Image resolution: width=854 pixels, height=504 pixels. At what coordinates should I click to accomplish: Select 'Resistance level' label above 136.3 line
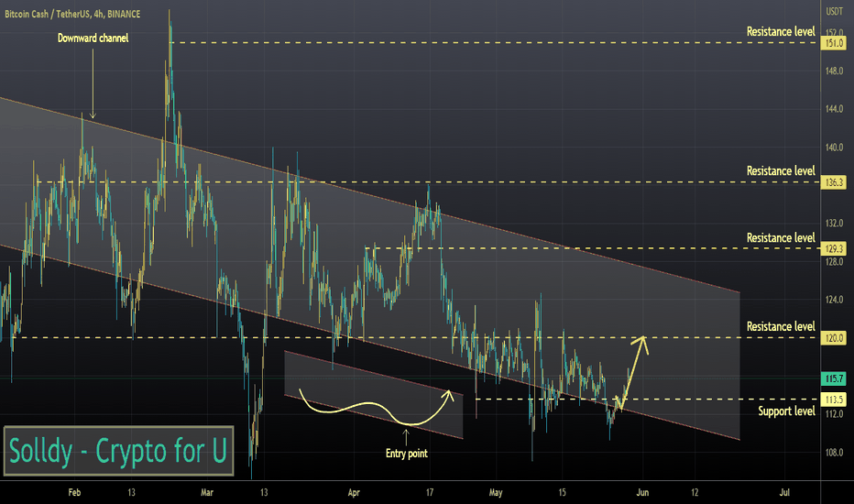(781, 171)
